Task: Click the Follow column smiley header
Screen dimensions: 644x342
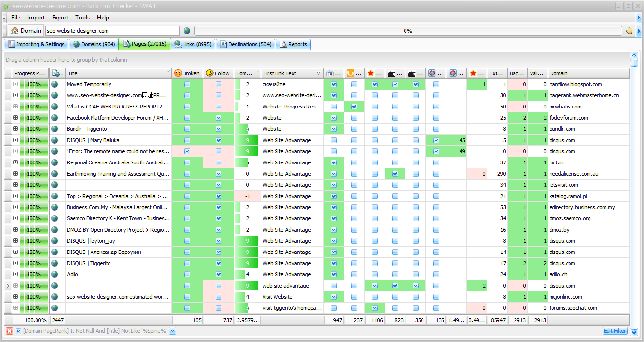Action: coord(218,73)
